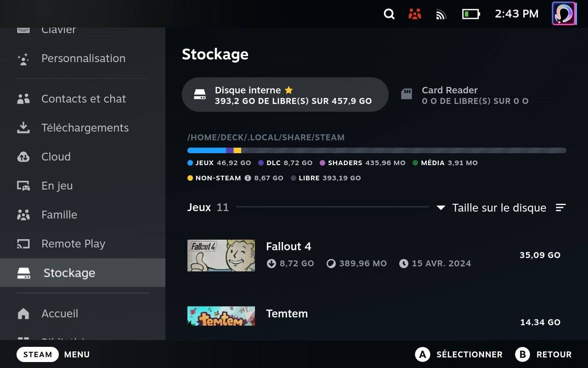
Task: Check the battery indicator icon
Action: coord(471,14)
